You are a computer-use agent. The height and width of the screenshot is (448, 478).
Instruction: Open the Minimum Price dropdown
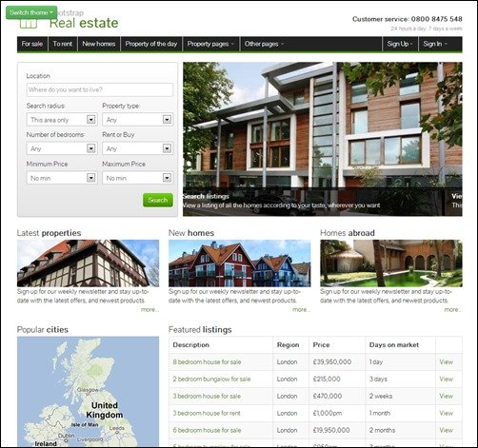tap(62, 178)
